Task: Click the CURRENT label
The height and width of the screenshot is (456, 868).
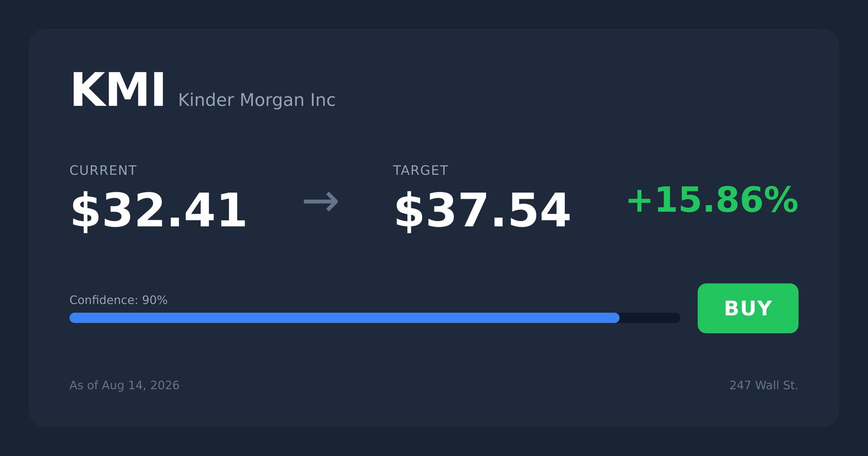Action: [103, 170]
